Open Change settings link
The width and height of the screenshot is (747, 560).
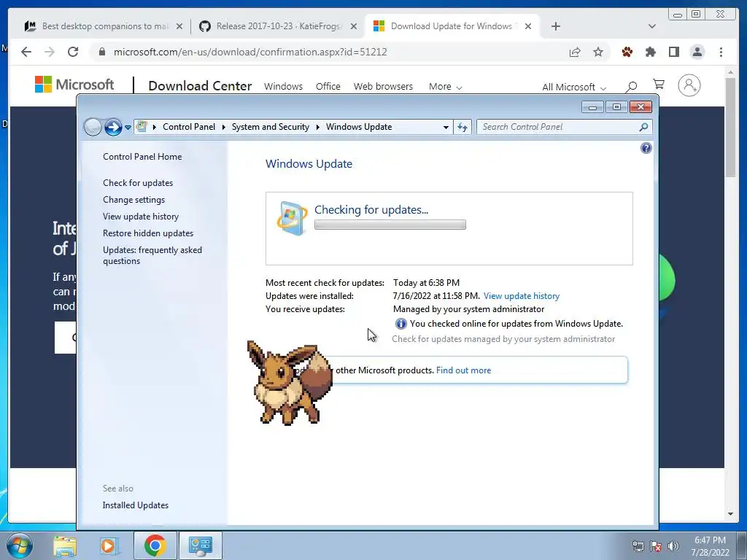tap(134, 200)
